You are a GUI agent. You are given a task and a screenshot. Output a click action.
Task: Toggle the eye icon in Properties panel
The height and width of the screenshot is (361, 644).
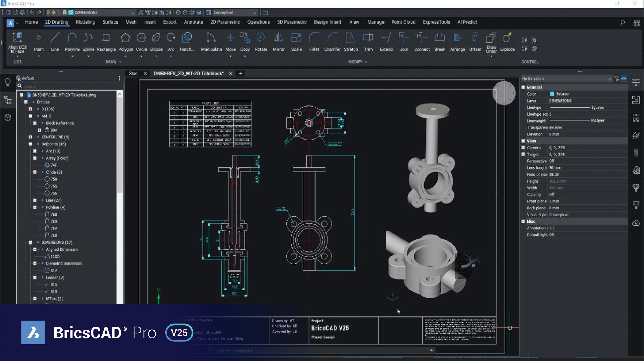[624, 79]
